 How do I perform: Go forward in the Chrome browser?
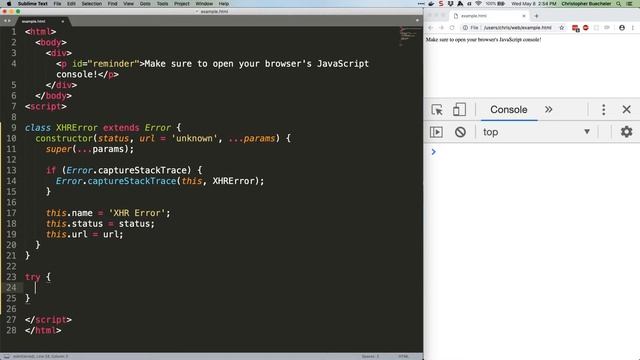click(441, 28)
